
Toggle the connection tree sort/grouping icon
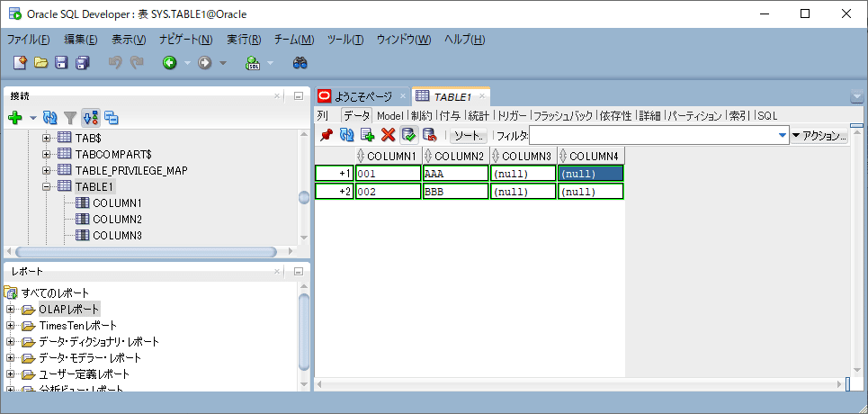90,118
